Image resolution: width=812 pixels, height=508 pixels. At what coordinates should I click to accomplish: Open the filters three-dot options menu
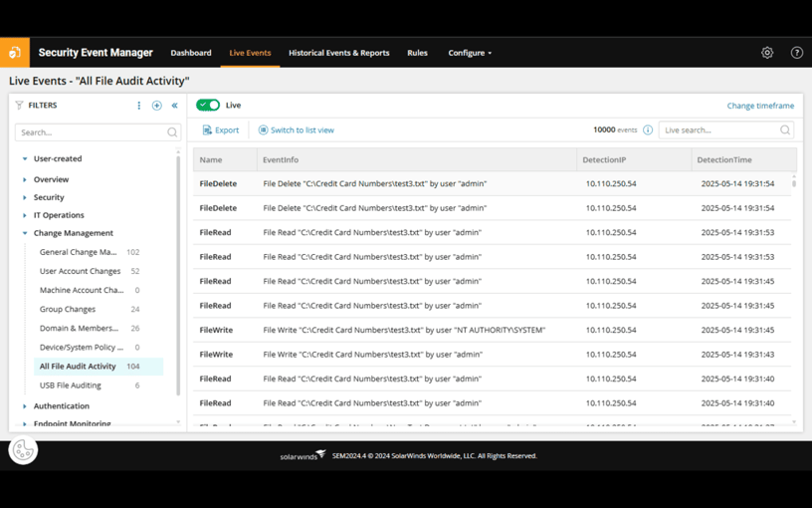click(138, 106)
